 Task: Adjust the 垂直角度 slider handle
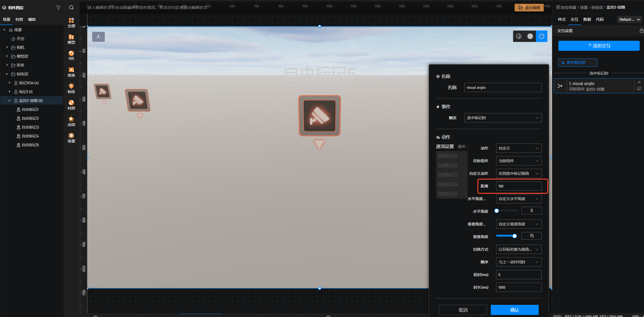(514, 236)
